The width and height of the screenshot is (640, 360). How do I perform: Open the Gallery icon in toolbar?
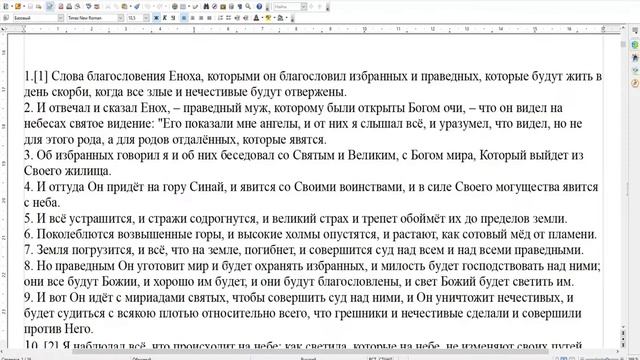pyautogui.click(x=223, y=7)
